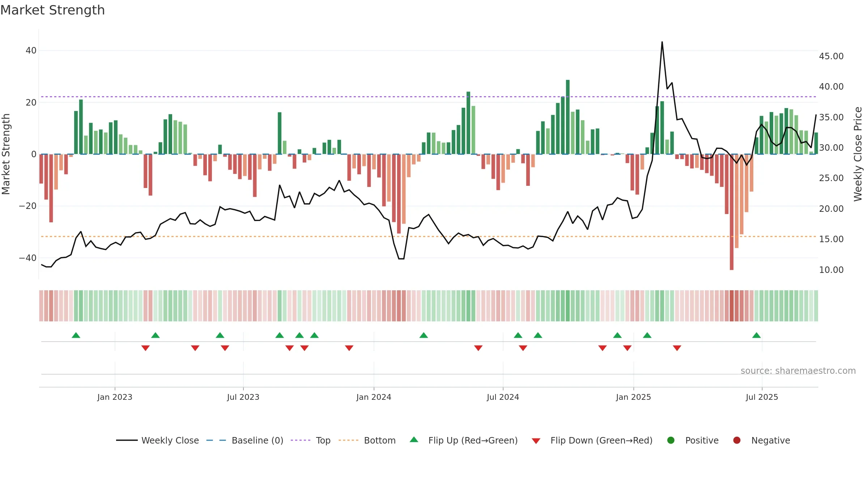Viewport: 868px width, 488px height.
Task: Click the 10.00 price axis tick
Action: click(x=831, y=270)
